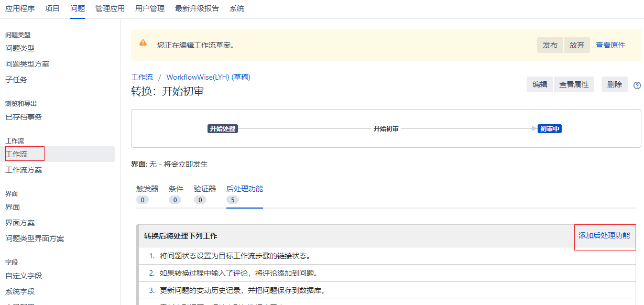Click 添加后处理功能 link
This screenshot has height=305, width=644.
pos(604,236)
